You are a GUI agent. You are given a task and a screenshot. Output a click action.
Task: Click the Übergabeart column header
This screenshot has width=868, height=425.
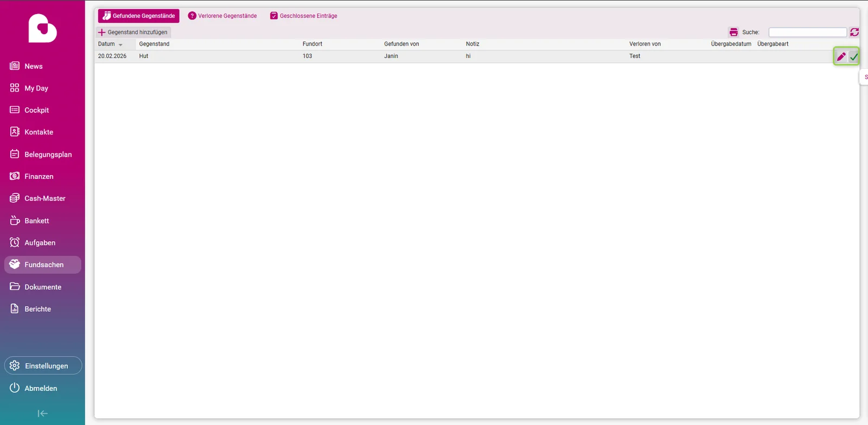coord(773,44)
